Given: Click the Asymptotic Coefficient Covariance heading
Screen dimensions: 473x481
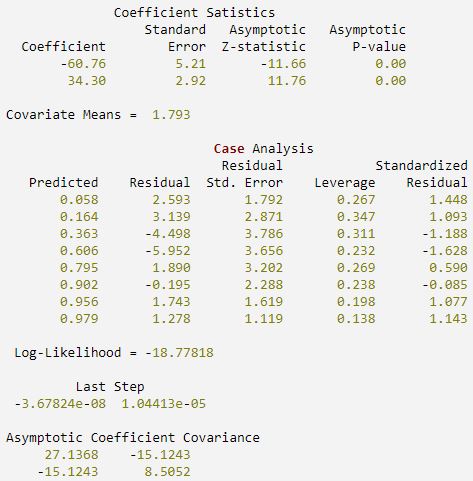Looking at the screenshot, I should [x=133, y=438].
